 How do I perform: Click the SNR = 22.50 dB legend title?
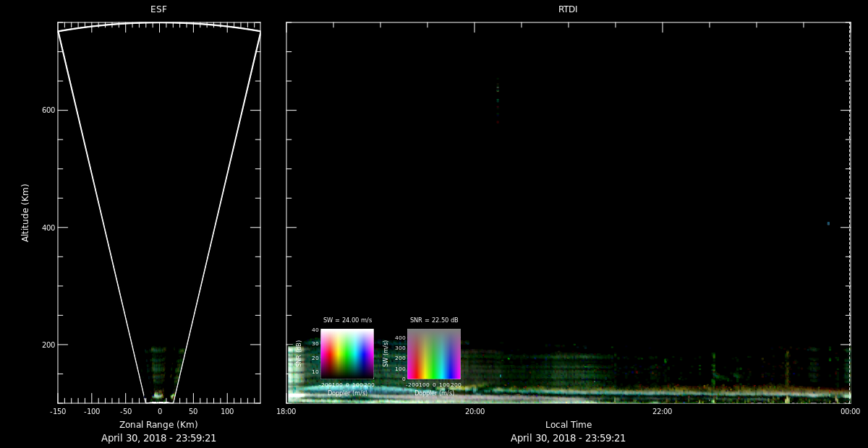(434, 320)
